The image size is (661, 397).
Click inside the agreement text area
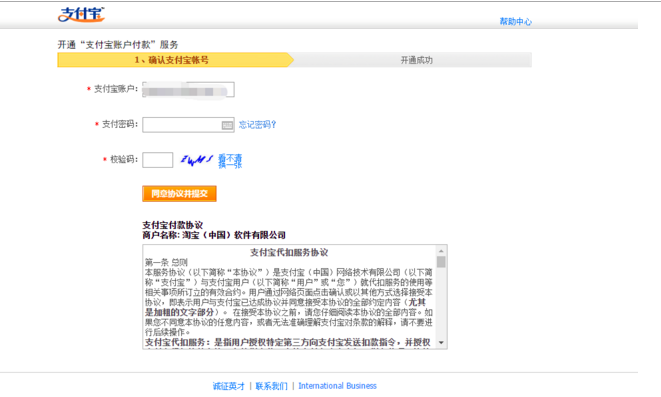click(x=289, y=297)
